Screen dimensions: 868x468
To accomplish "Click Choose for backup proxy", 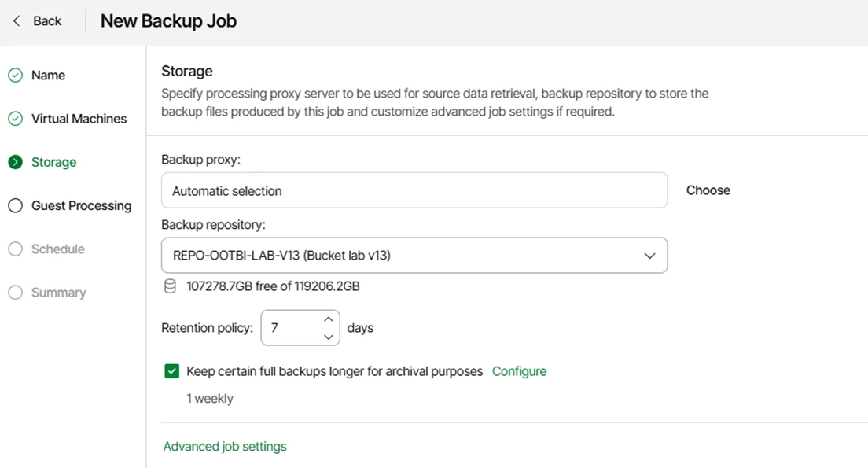I will (x=708, y=190).
